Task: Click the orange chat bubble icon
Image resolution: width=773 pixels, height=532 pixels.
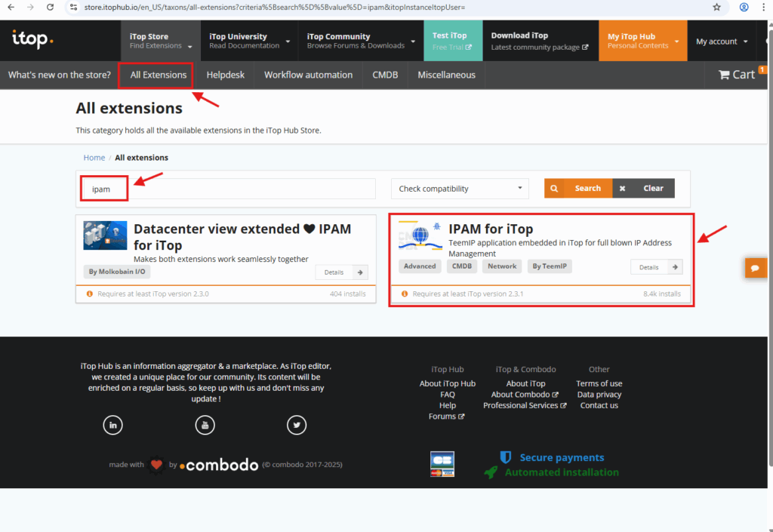Action: tap(756, 268)
